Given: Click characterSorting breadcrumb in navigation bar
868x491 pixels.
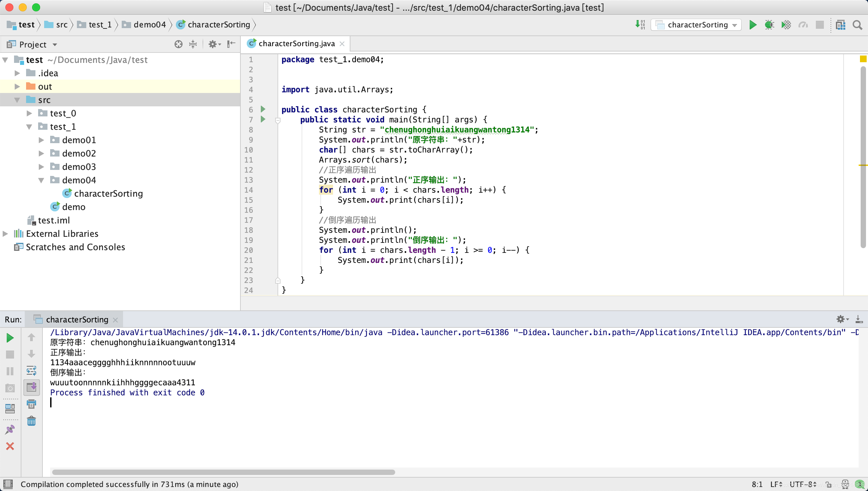Looking at the screenshot, I should (x=214, y=25).
